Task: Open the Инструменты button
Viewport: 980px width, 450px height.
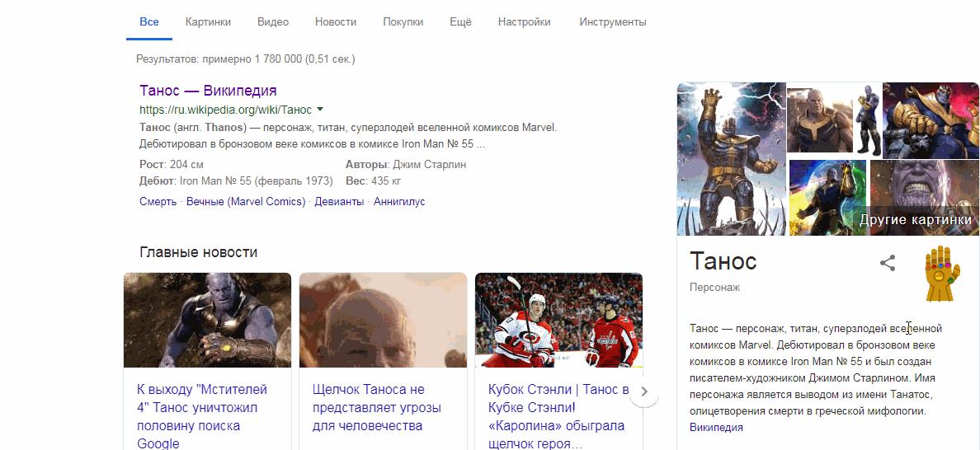Action: [x=612, y=22]
